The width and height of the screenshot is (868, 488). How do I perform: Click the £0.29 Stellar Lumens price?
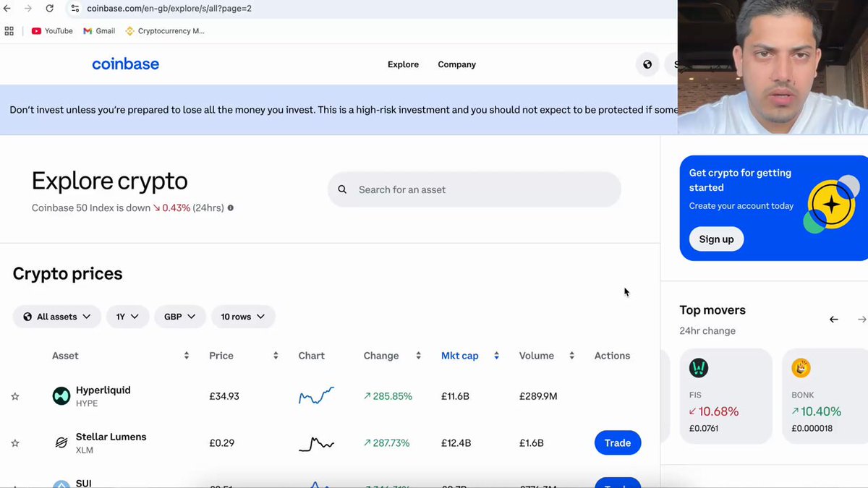(222, 443)
